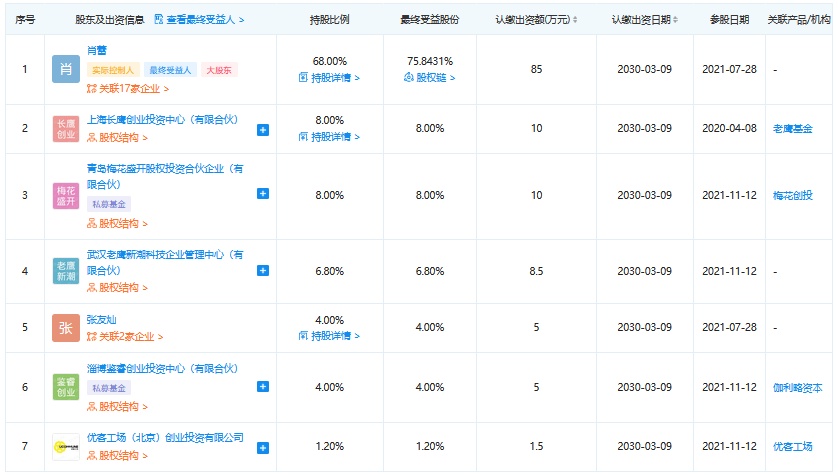Click the 2020-04-08 参股日期 cell
Screen dimensions: 838x475
[729, 128]
